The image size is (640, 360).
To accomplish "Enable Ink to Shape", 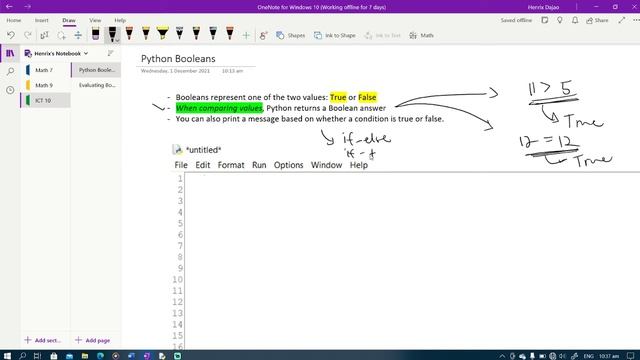I will (x=335, y=36).
